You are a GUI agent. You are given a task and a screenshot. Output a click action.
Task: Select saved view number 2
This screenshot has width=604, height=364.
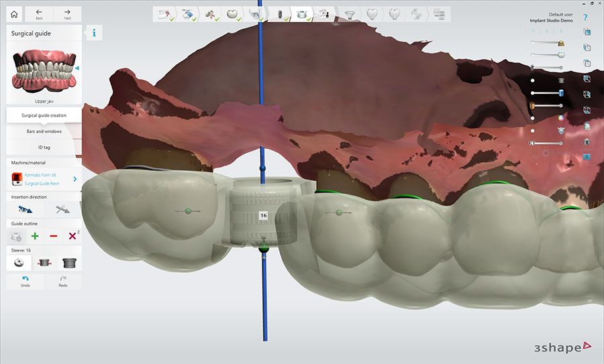[x=546, y=31]
